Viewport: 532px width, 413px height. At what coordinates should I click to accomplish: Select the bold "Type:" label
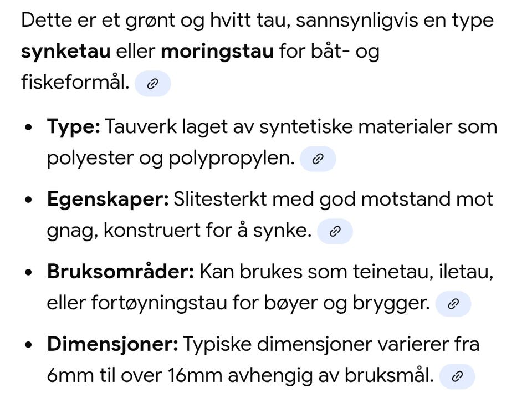tap(73, 127)
